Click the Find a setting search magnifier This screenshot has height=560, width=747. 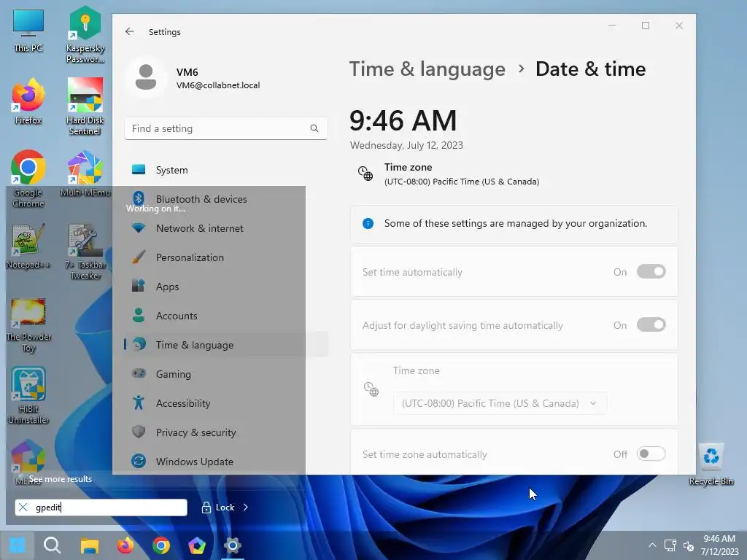click(314, 128)
